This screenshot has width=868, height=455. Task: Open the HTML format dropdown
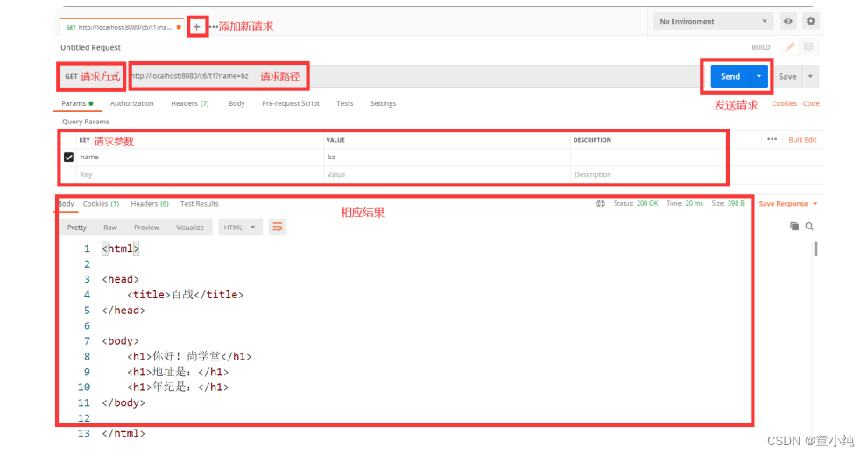(x=240, y=227)
